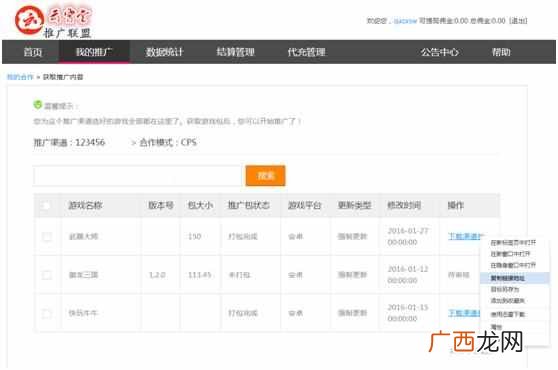Click the package size value 113.45

point(200,275)
